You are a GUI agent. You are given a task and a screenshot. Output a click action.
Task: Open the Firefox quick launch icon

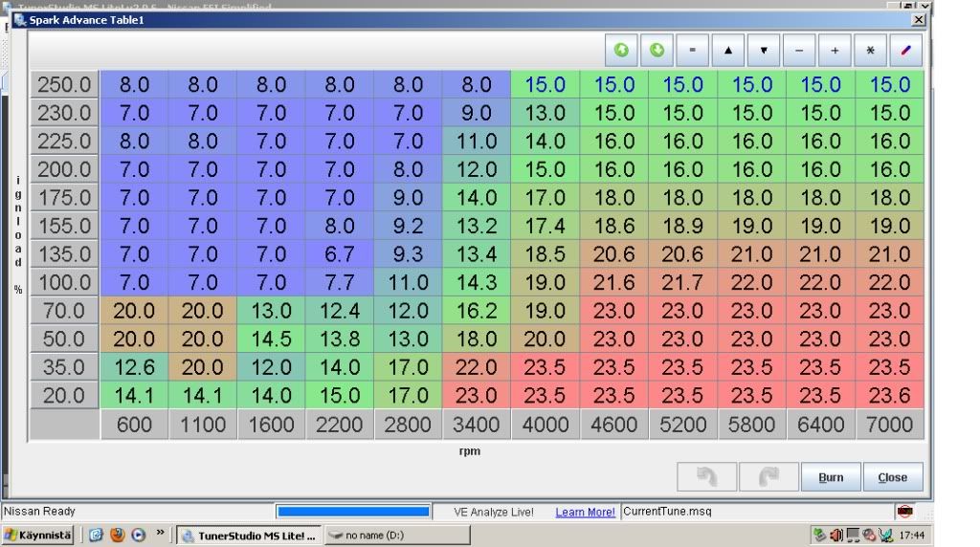117,536
